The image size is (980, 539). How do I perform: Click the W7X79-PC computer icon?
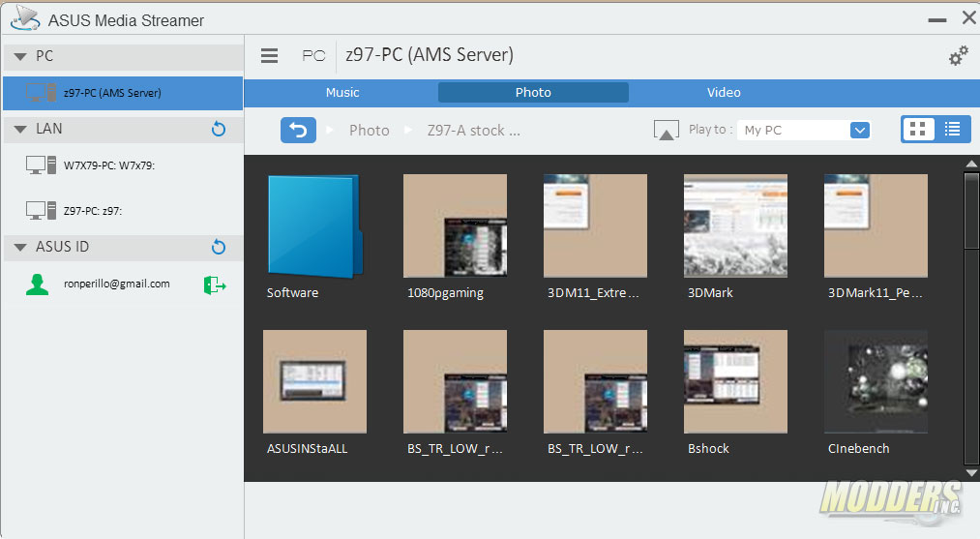41,165
